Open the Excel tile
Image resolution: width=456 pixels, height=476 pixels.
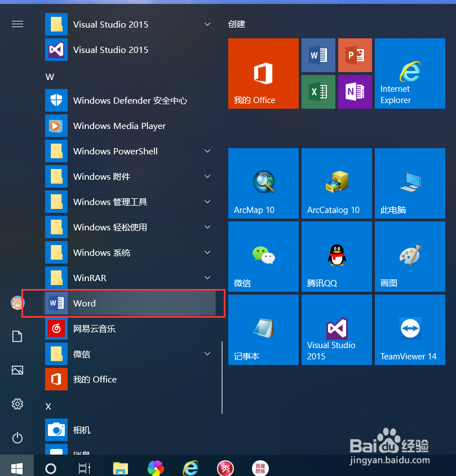coord(318,92)
